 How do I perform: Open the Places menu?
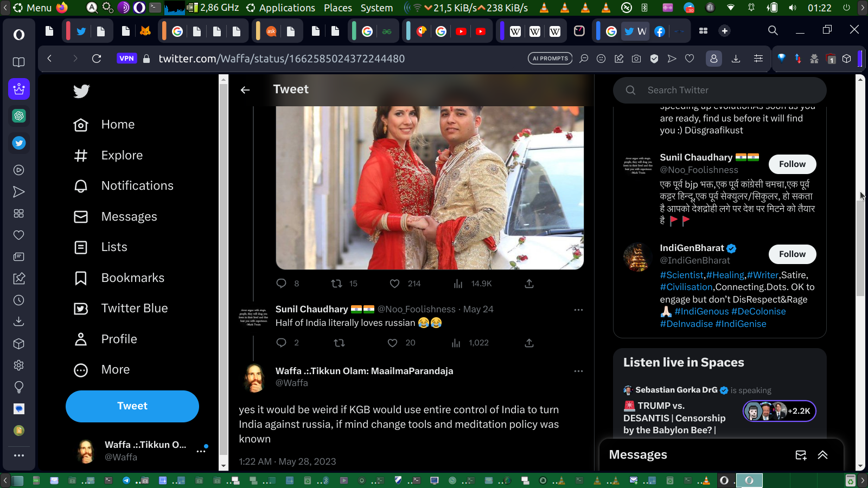pos(337,8)
